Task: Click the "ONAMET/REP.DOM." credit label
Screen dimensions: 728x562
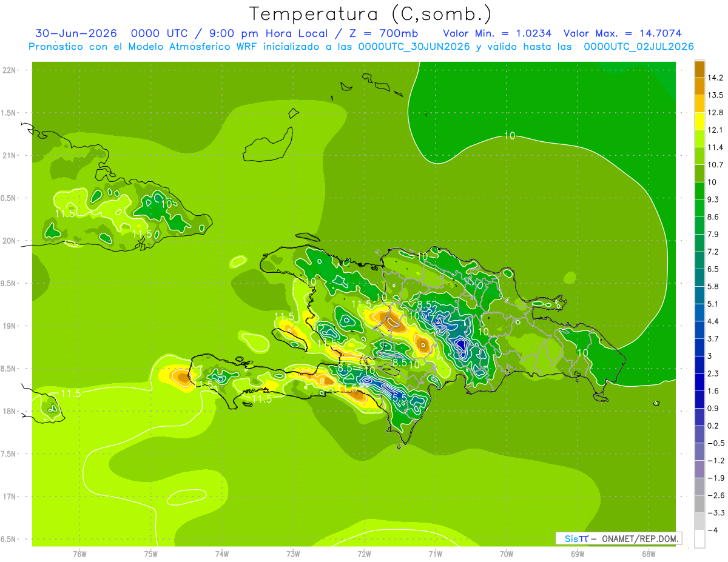Action: [x=640, y=538]
